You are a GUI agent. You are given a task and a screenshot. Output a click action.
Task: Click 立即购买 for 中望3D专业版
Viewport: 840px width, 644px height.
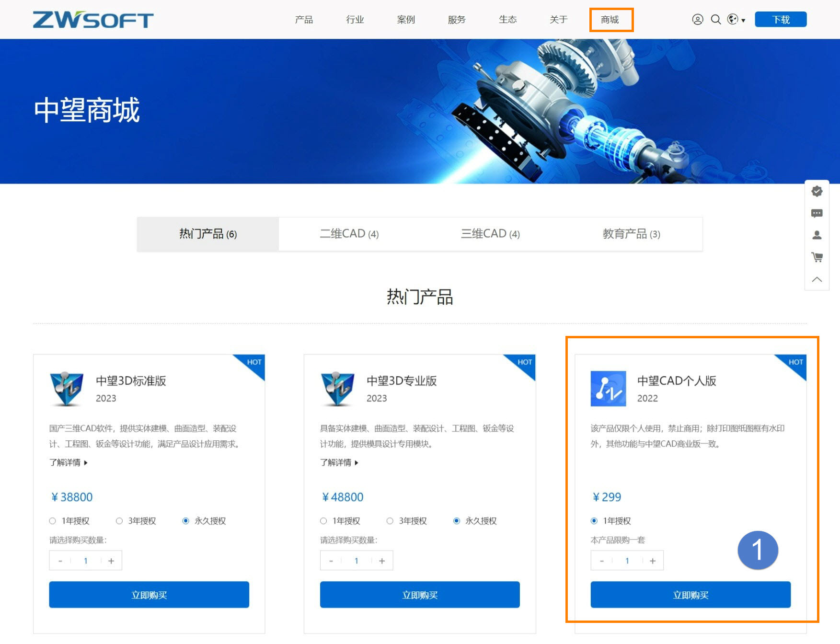point(420,595)
